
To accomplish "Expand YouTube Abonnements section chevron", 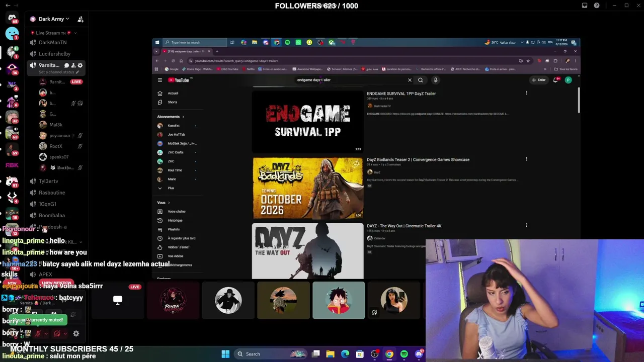I will (x=183, y=117).
